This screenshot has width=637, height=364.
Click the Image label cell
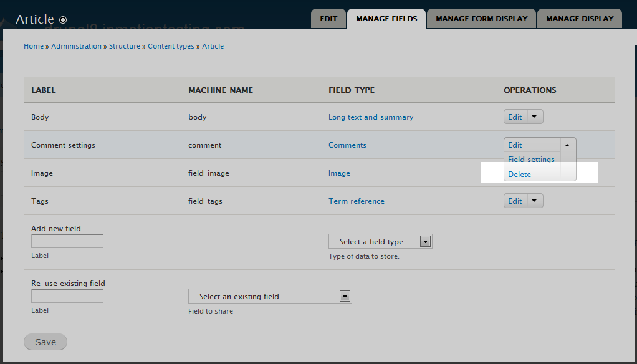(42, 173)
